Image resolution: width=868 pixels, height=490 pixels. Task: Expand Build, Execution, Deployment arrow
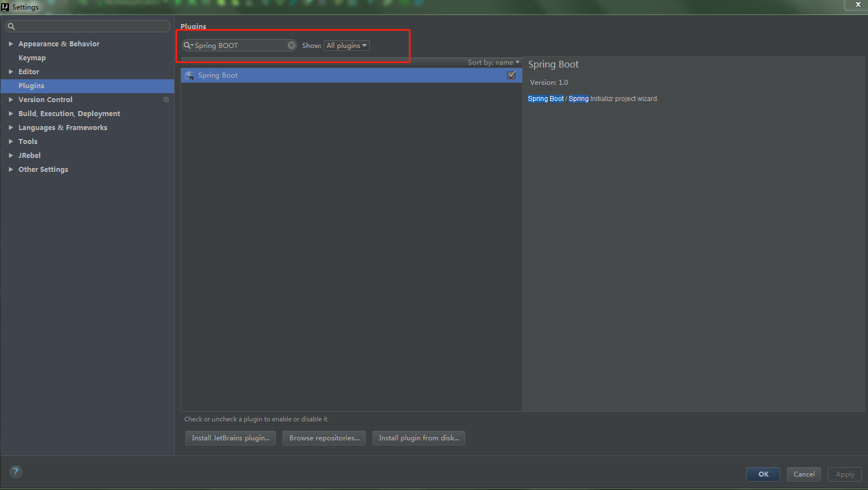coord(11,113)
